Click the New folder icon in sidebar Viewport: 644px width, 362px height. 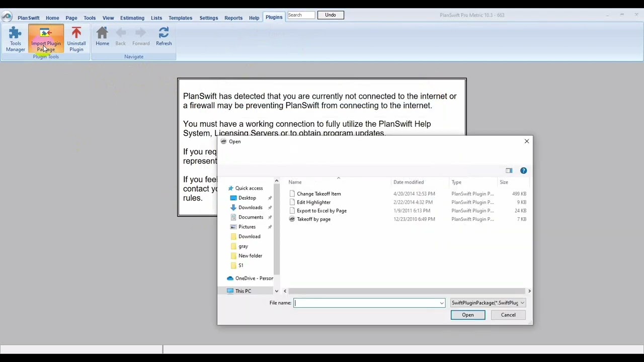pos(233,255)
